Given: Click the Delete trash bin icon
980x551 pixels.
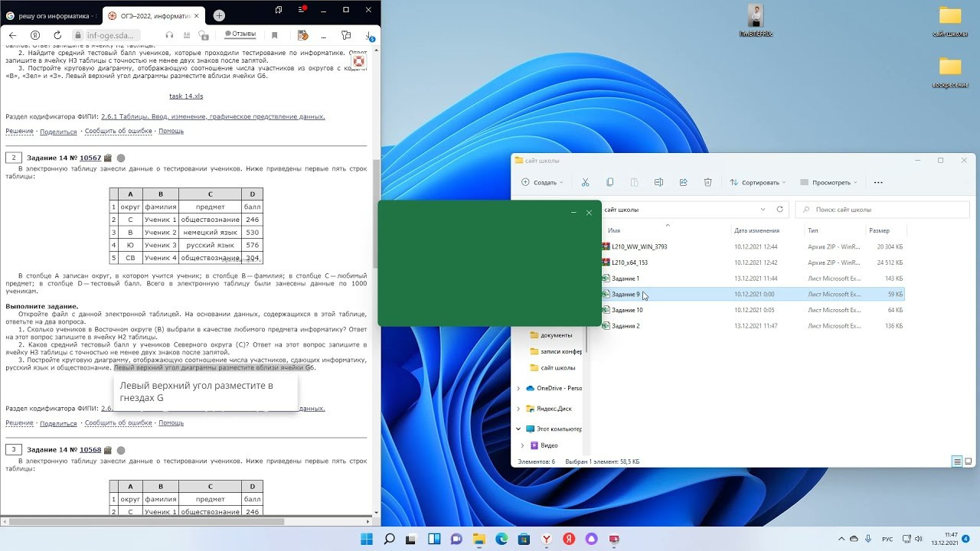Looking at the screenshot, I should pos(707,183).
